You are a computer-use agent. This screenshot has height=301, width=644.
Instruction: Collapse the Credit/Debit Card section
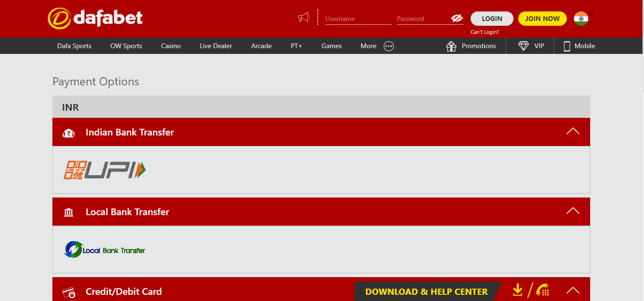[x=573, y=291]
